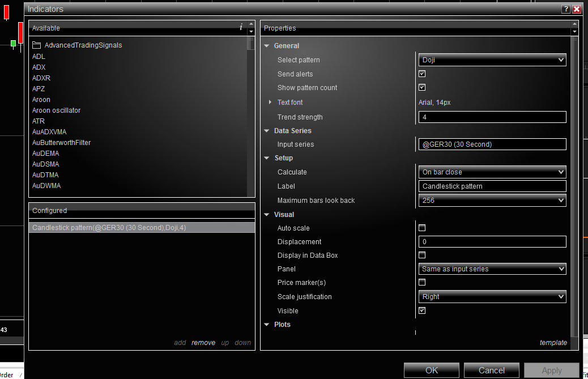Open the Calculate On bar close dropdown

492,172
